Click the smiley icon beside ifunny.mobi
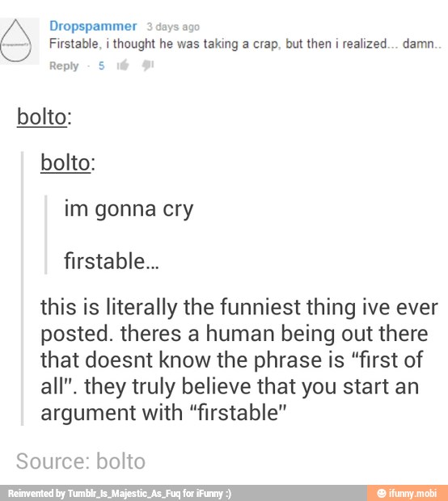Screen dimensions: 448x501 382,493
